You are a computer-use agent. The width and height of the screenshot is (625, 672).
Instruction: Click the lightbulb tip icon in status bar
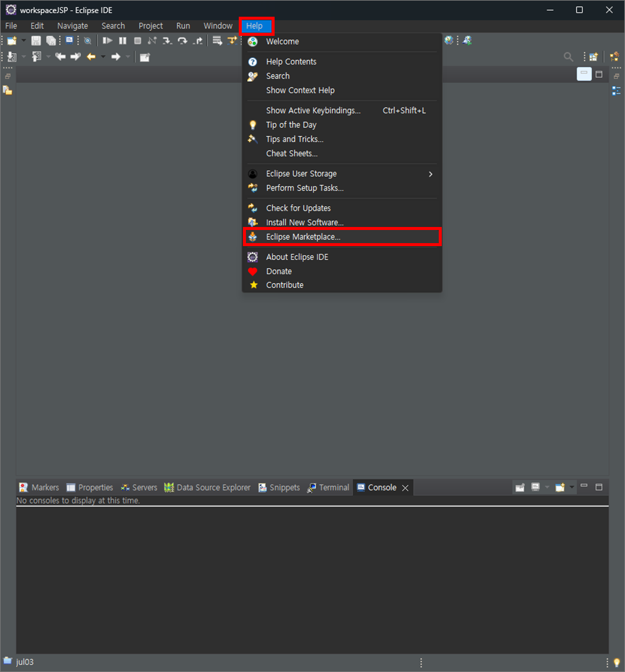[617, 662]
